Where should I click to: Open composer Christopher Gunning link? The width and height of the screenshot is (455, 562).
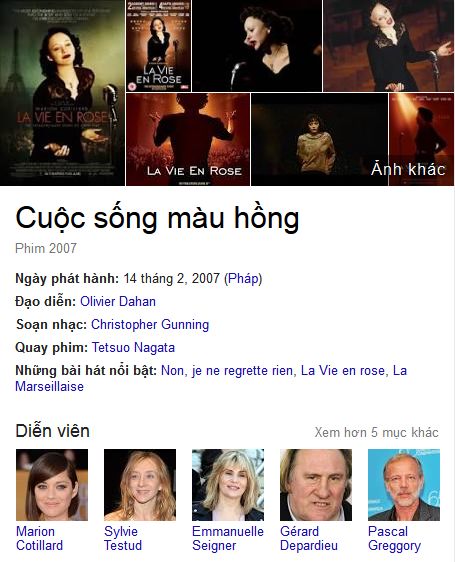(150, 324)
